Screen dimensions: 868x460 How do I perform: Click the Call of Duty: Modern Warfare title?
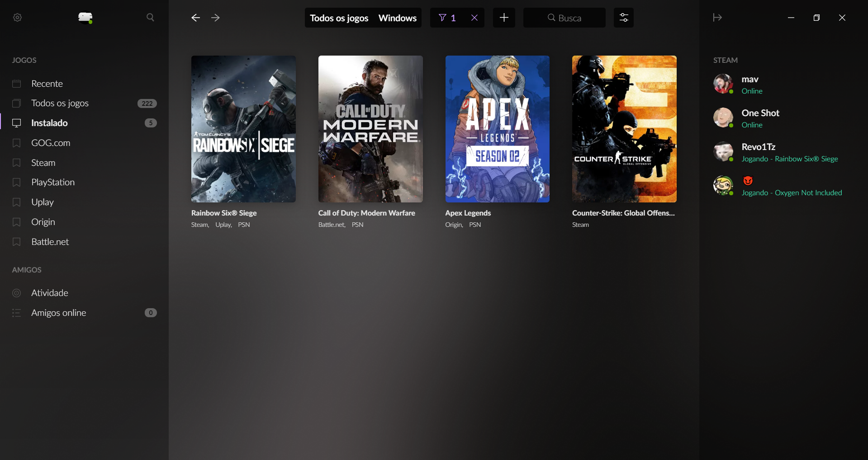pyautogui.click(x=367, y=213)
